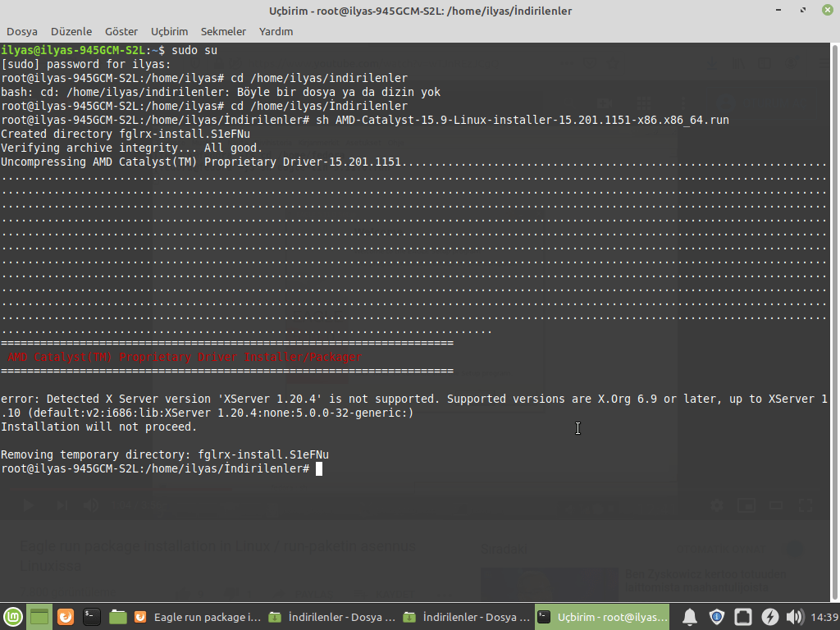Launch Firefox from the panel launcher
Viewport: 840px width, 630px height.
[66, 617]
